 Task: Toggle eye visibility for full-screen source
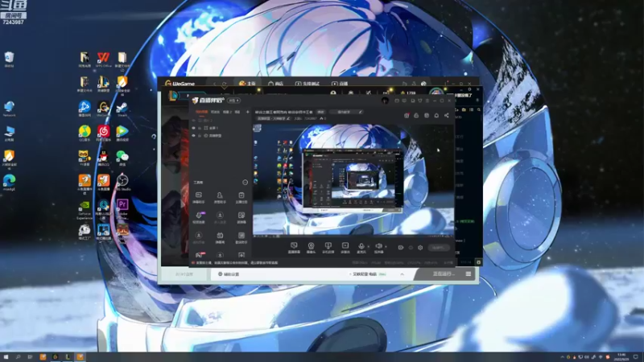tap(193, 128)
